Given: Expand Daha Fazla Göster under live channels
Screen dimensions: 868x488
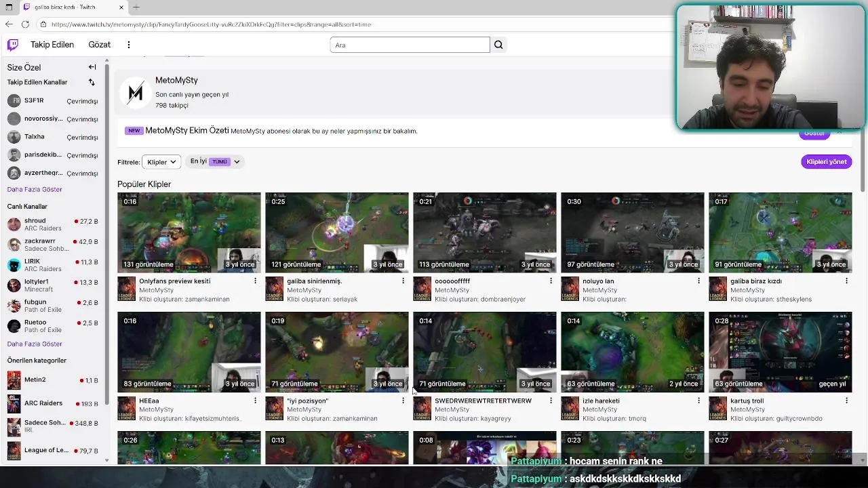Looking at the screenshot, I should tap(35, 344).
